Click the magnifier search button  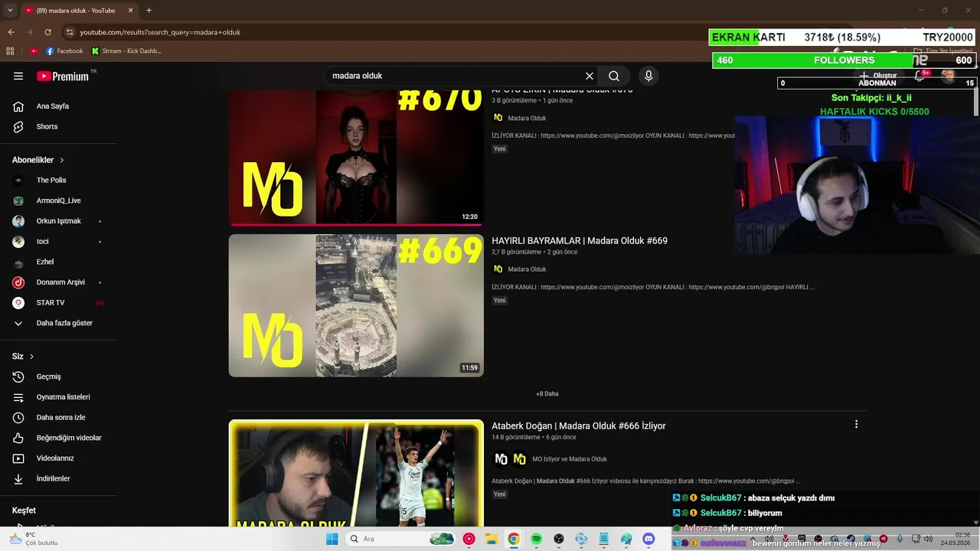click(614, 76)
